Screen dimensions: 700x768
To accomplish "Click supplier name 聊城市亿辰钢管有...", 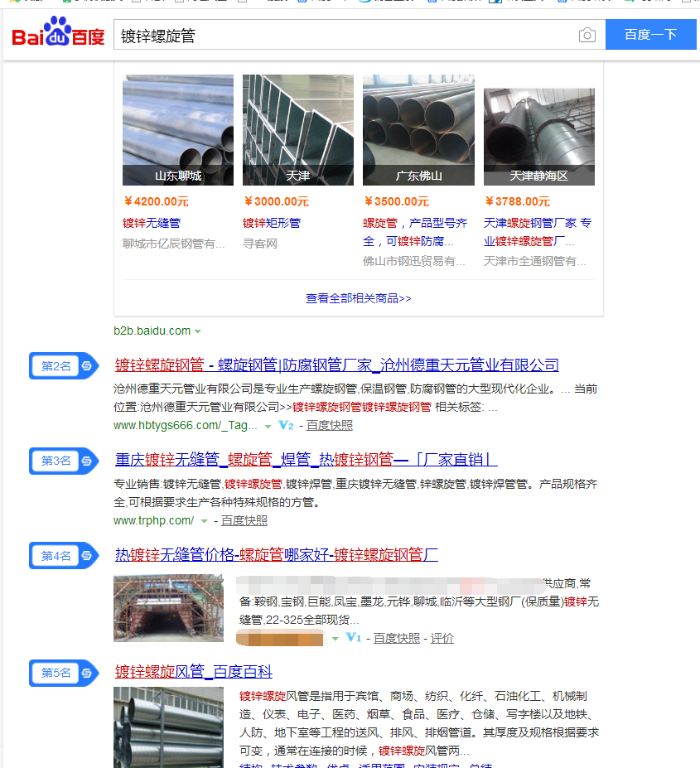I will pos(173,244).
